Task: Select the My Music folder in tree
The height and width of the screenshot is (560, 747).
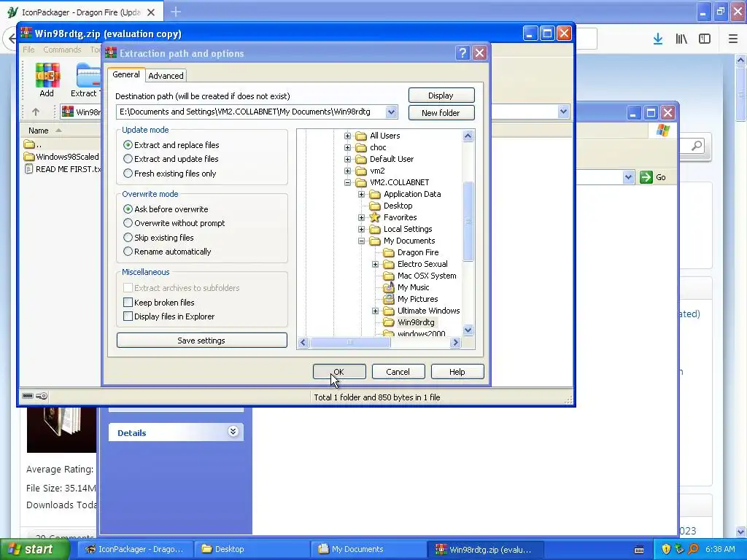Action: click(x=406, y=287)
